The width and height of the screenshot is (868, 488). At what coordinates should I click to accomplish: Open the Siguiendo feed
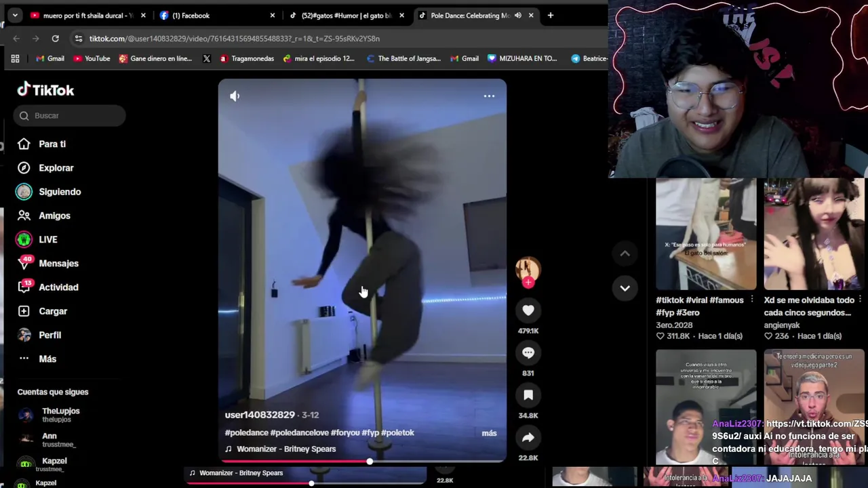(60, 192)
